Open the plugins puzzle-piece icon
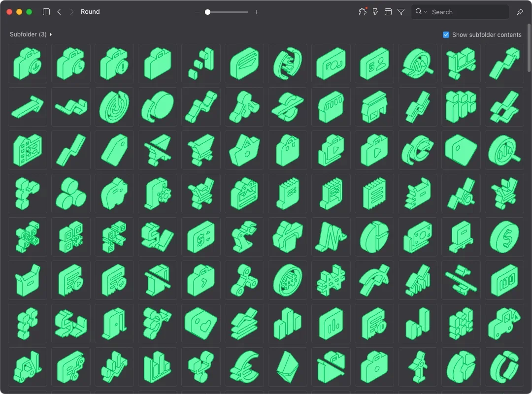The height and width of the screenshot is (394, 532). point(363,12)
